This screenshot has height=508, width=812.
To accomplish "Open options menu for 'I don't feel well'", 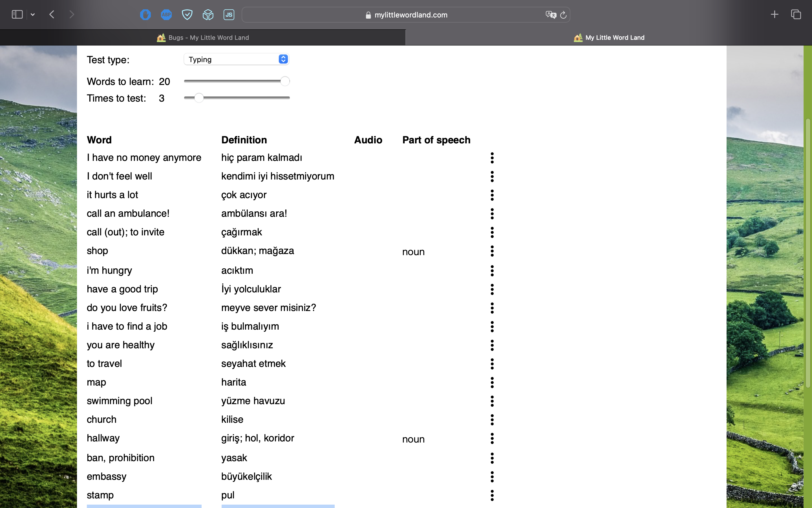I will click(492, 176).
